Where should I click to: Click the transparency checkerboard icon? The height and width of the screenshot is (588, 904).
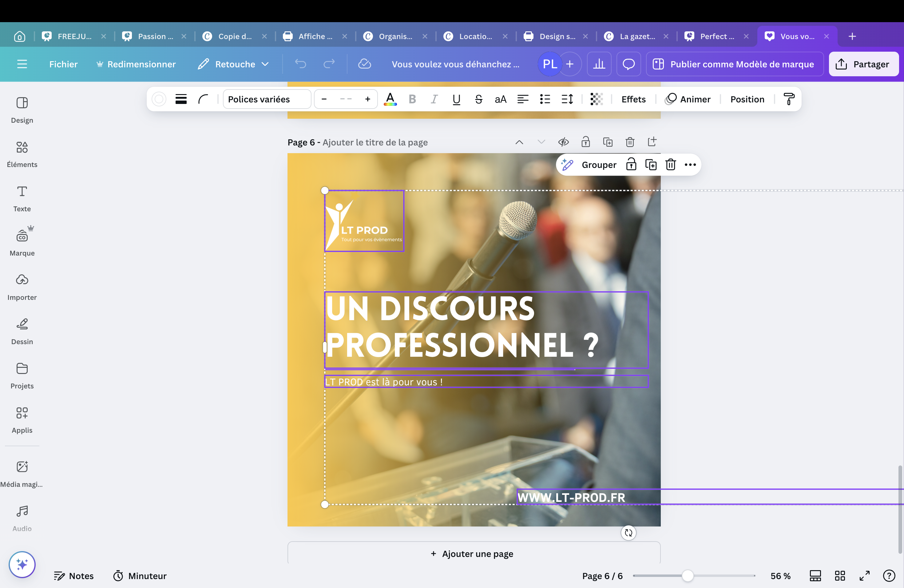tap(596, 99)
